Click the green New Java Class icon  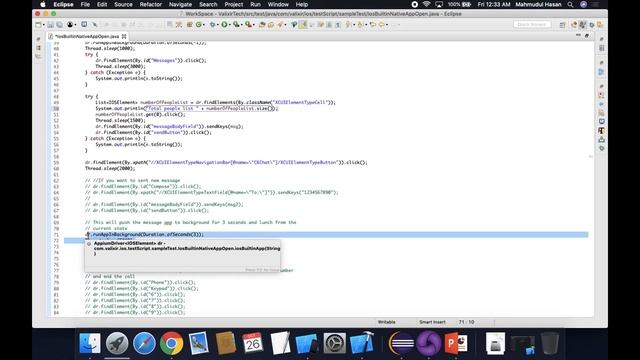point(198,25)
